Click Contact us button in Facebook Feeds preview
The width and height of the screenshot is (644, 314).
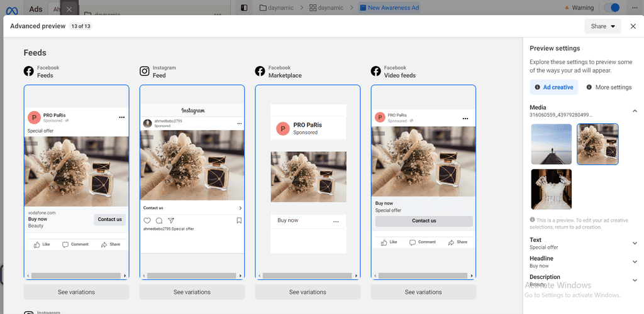(x=109, y=219)
